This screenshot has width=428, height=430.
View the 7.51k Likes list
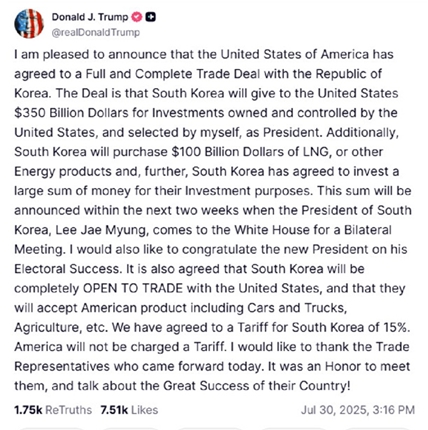[x=129, y=410]
